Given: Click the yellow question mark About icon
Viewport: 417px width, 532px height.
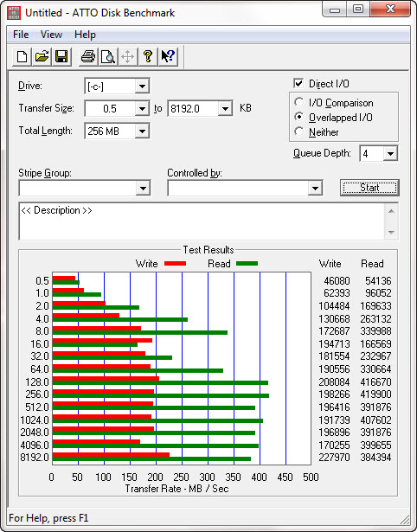Looking at the screenshot, I should [x=148, y=56].
